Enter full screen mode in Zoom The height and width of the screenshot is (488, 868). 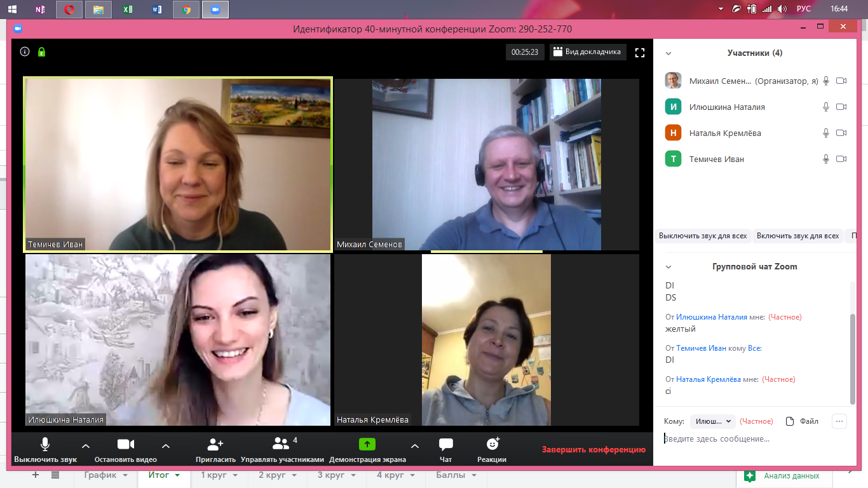point(640,53)
